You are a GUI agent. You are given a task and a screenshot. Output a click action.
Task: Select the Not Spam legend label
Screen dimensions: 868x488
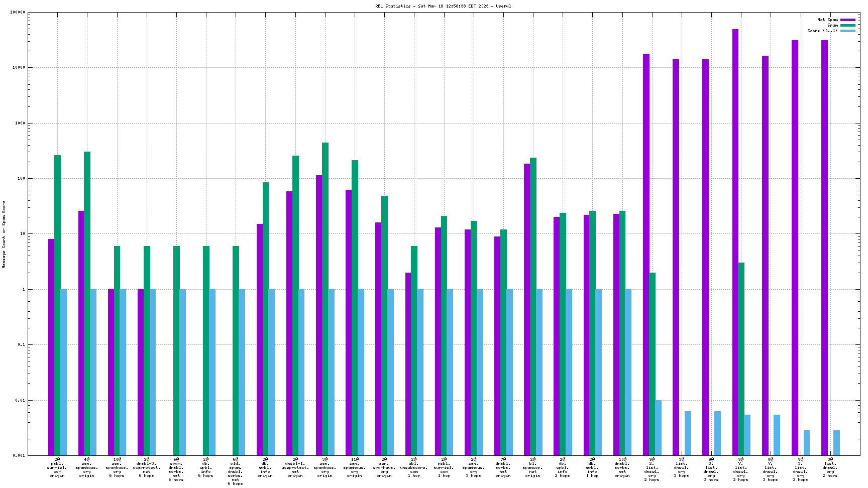coord(827,20)
